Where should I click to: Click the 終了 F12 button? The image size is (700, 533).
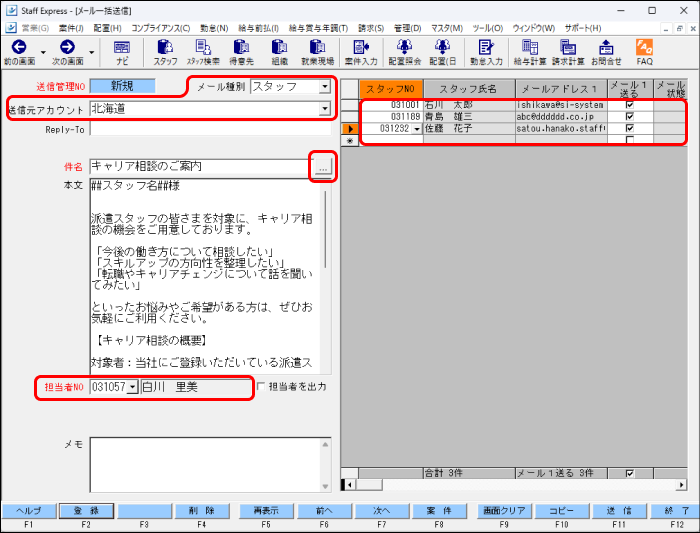point(675,511)
